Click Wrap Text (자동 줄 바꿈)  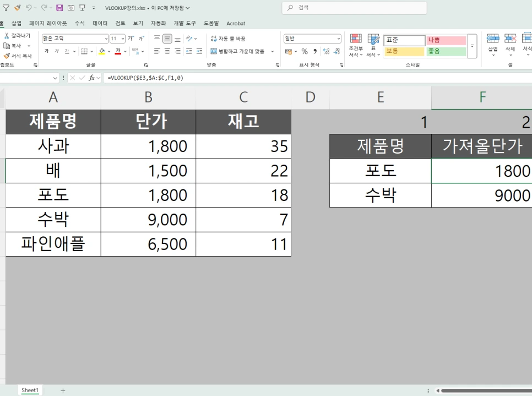click(227, 39)
